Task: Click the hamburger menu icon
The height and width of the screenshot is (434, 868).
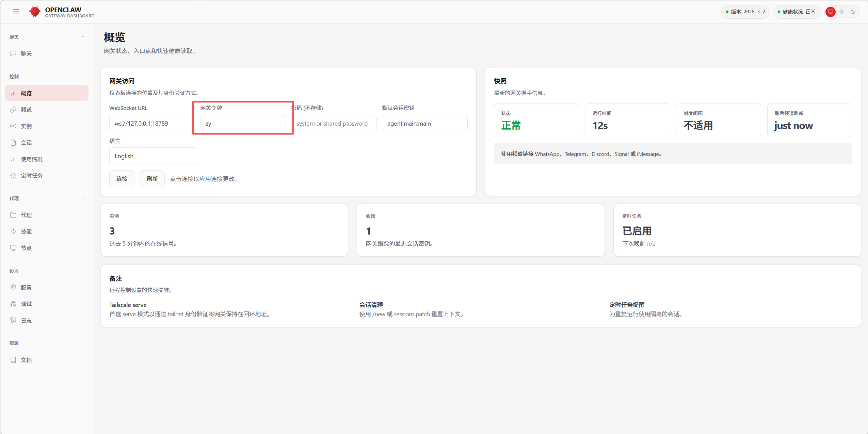Action: point(16,12)
